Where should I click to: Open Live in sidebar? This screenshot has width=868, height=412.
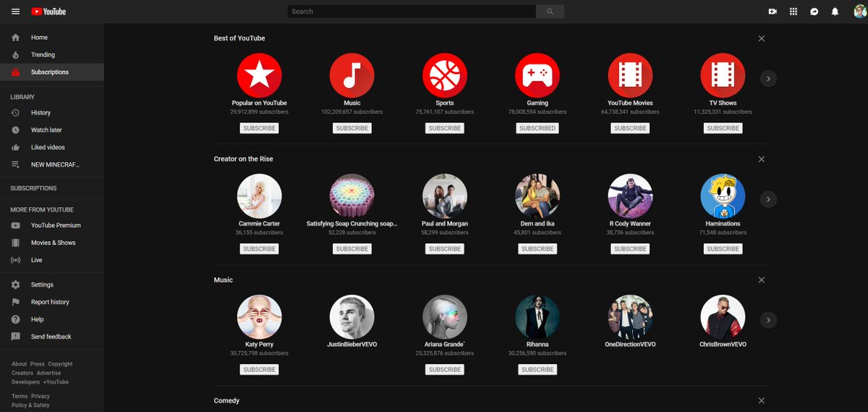[52, 260]
